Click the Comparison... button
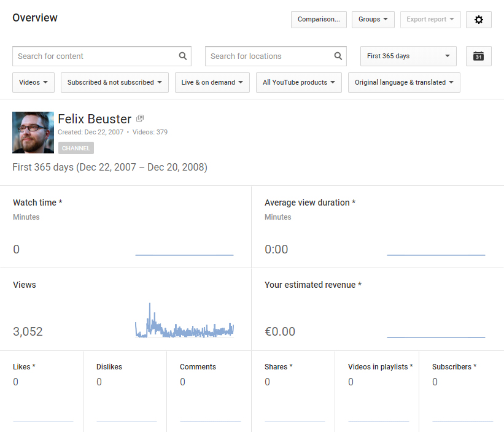 tap(319, 20)
